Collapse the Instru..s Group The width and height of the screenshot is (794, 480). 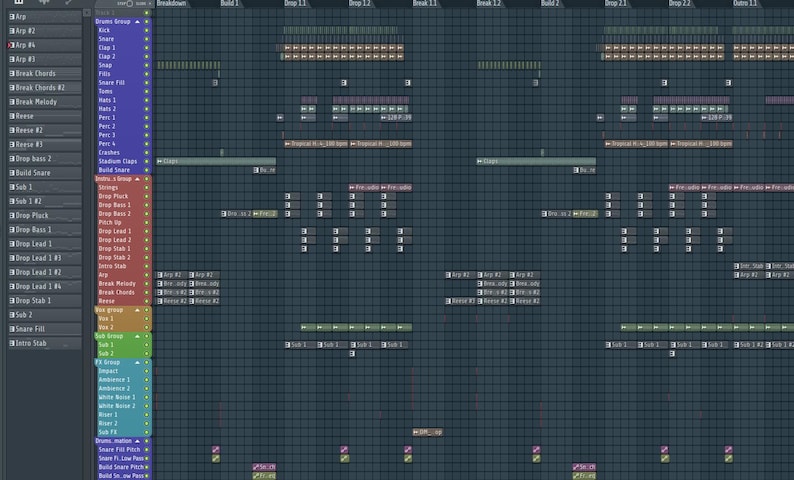pos(137,179)
